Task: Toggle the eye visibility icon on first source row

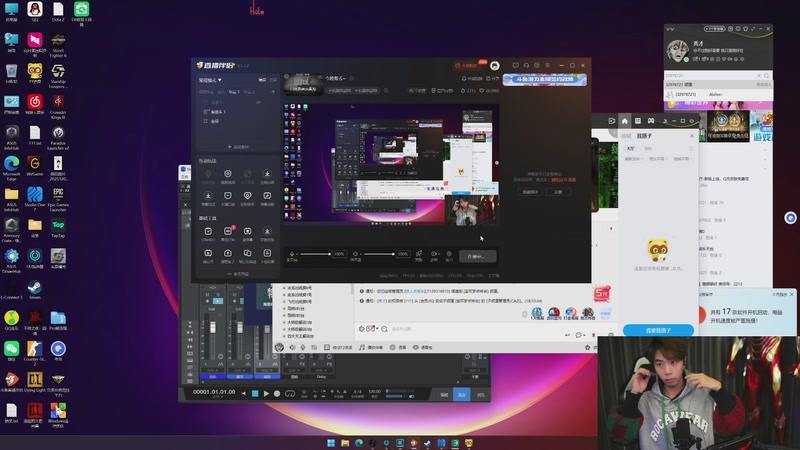Action: tap(258, 103)
